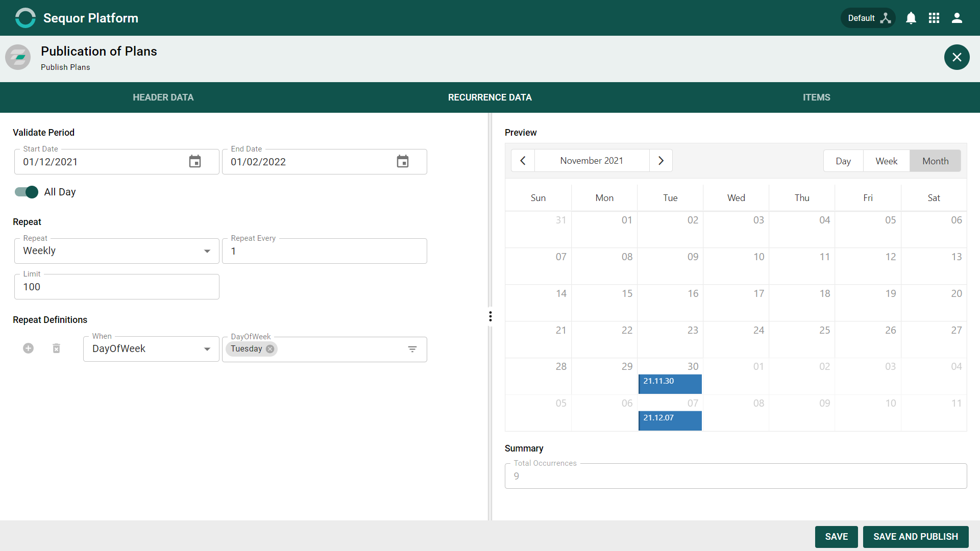This screenshot has width=980, height=551.
Task: Select November 05 in the calendar
Action: [868, 230]
